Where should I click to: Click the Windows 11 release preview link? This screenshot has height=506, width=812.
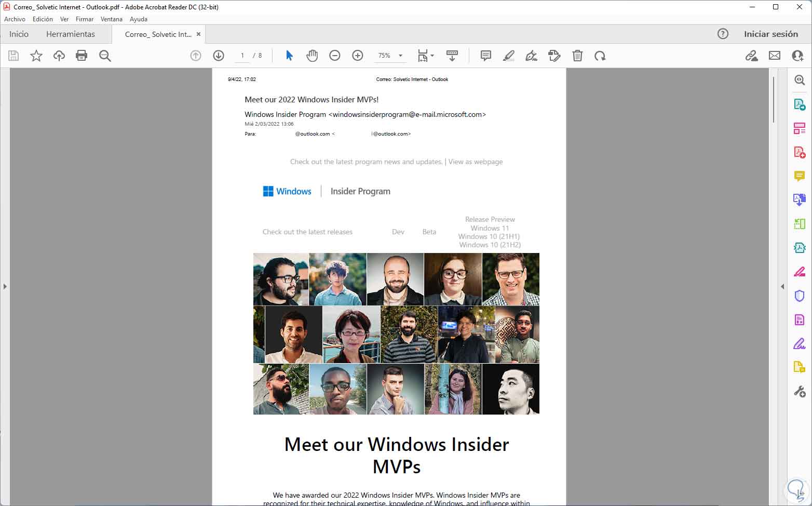point(490,228)
